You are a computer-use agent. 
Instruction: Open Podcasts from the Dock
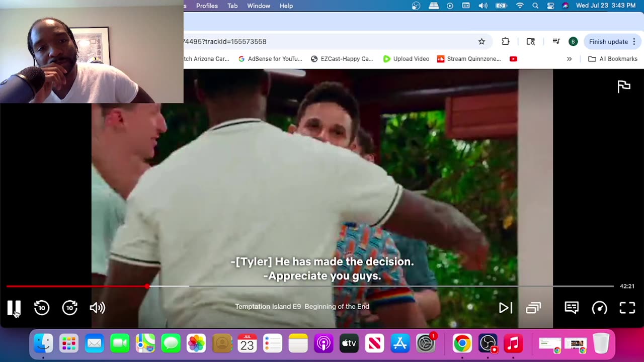tap(324, 344)
